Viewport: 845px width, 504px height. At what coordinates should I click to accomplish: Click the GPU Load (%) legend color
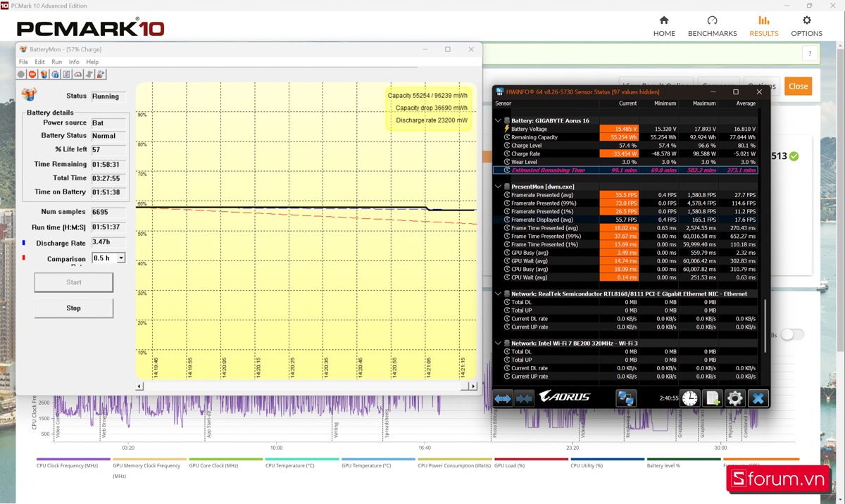point(531,459)
